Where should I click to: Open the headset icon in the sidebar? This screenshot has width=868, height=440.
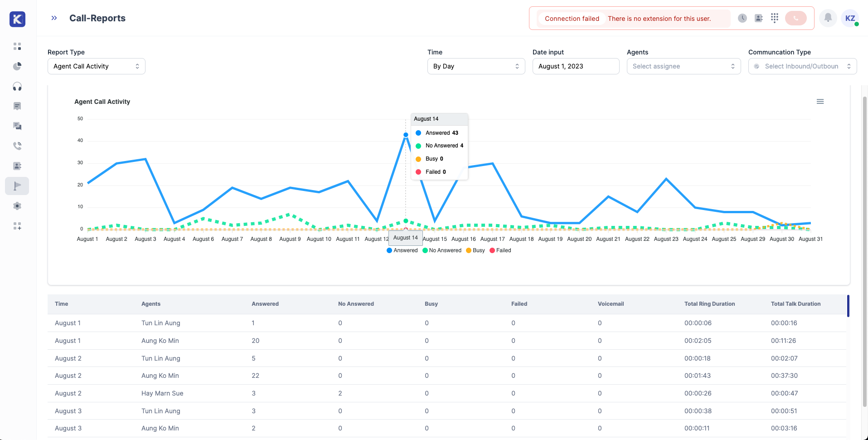coord(17,86)
